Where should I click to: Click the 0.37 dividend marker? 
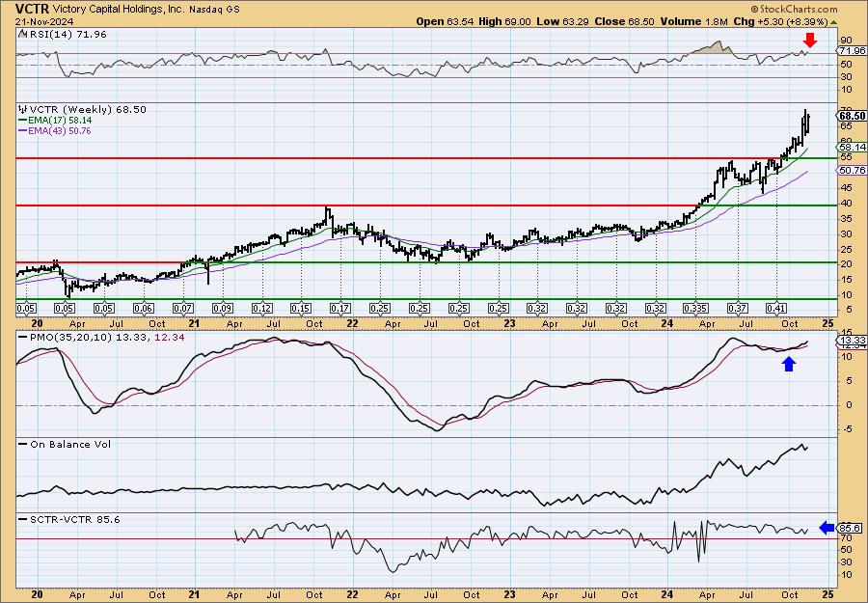tap(737, 309)
